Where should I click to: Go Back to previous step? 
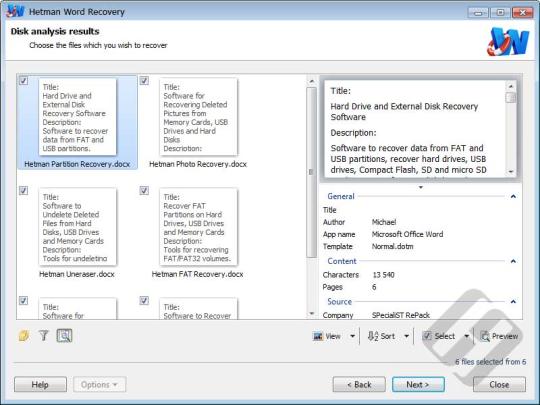click(359, 384)
